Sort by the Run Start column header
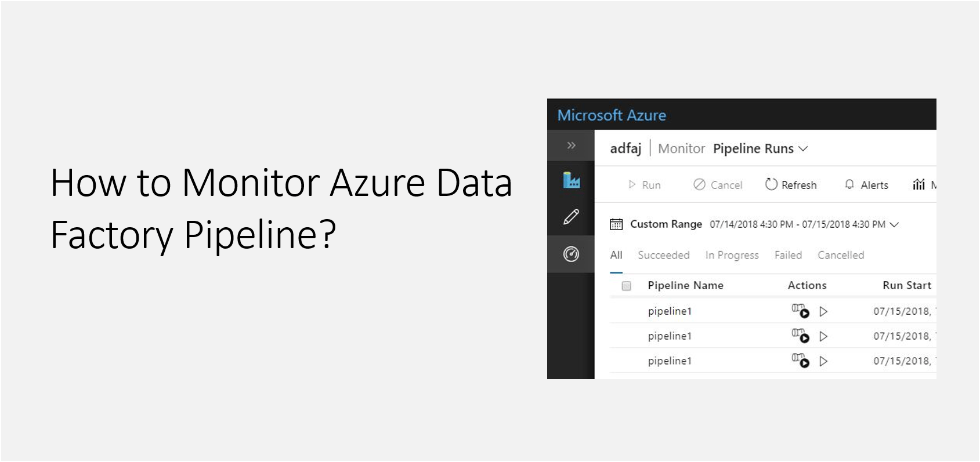 point(906,285)
